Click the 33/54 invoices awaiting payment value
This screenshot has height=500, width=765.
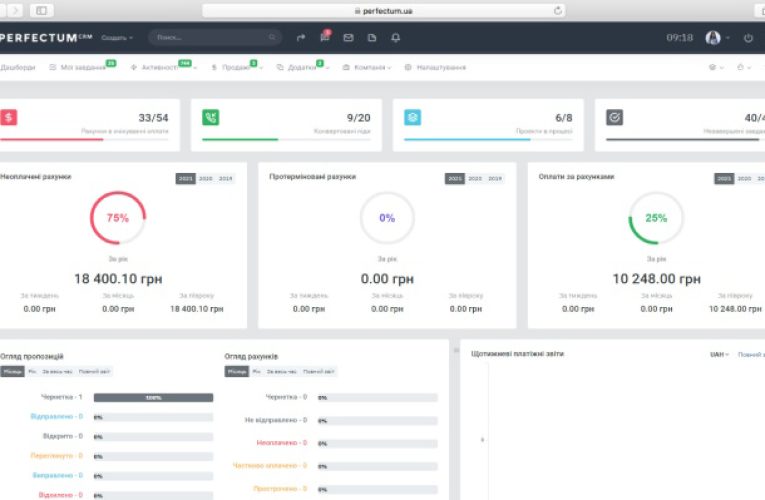click(x=153, y=118)
